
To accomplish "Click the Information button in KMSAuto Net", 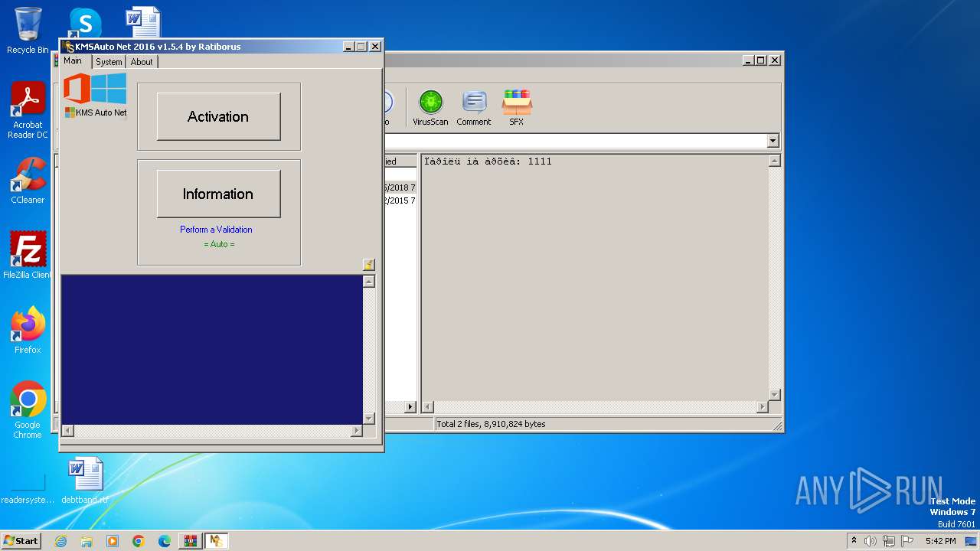I will coord(218,194).
